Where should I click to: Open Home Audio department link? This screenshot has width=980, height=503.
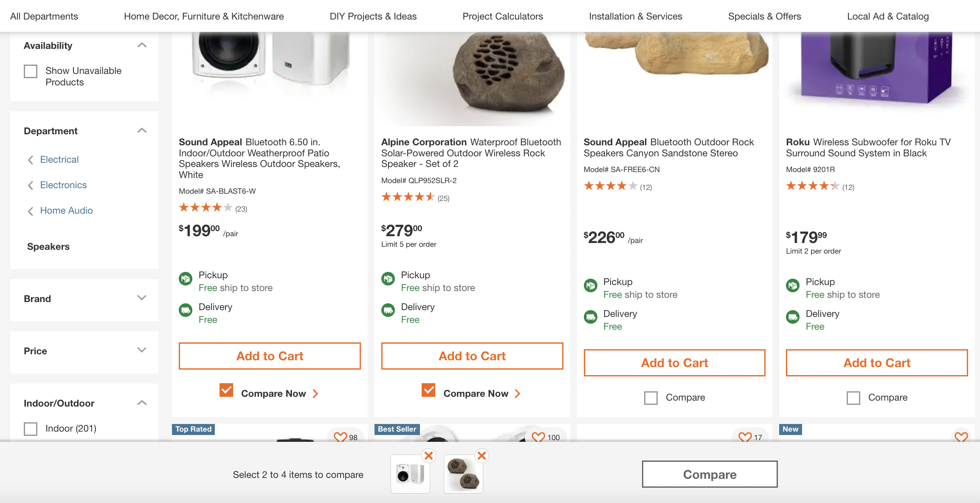click(66, 210)
